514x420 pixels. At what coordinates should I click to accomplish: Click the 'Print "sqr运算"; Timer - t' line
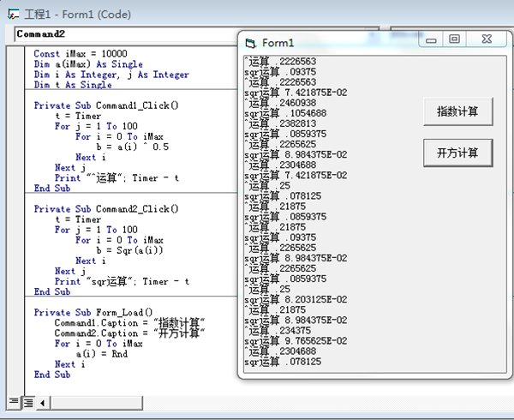point(122,282)
